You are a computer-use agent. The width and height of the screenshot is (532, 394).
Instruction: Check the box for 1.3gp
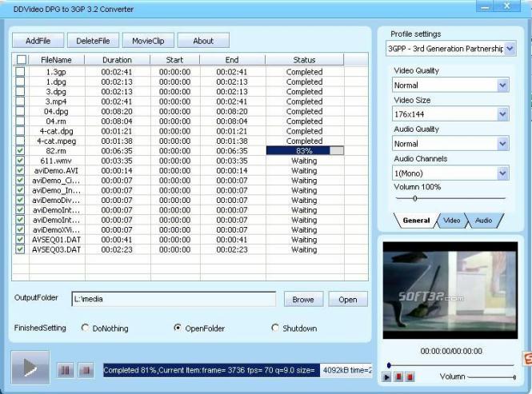20,71
